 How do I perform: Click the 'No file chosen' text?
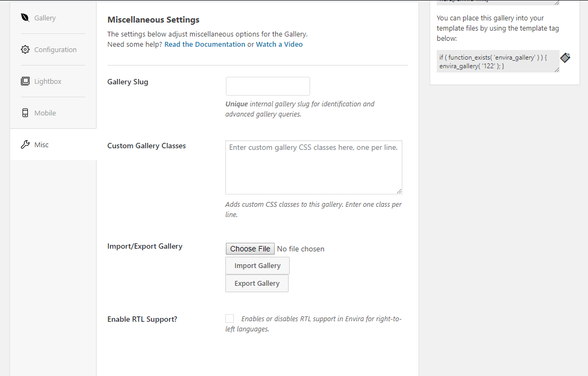[301, 249]
